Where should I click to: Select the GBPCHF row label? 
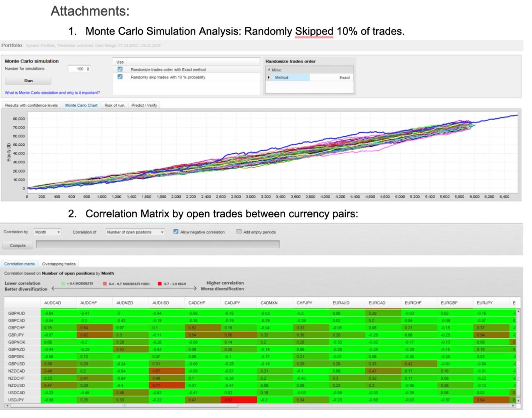[x=17, y=327]
